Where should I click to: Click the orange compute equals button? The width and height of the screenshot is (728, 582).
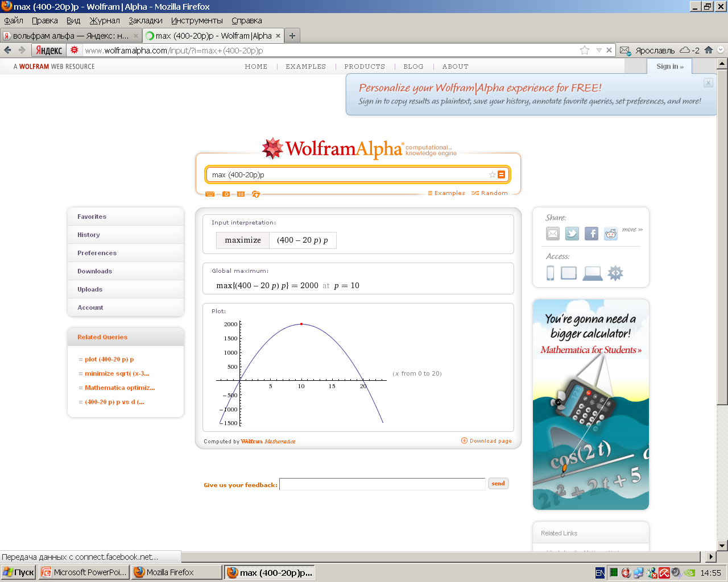502,174
